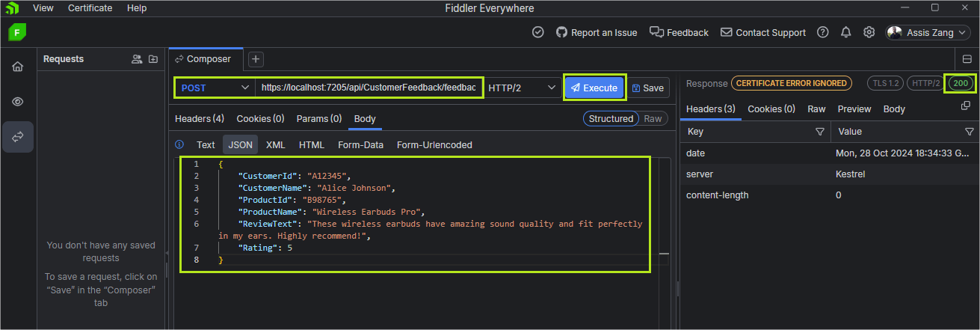Filter the Value column
Screen dimensions: 980x330
click(970, 132)
